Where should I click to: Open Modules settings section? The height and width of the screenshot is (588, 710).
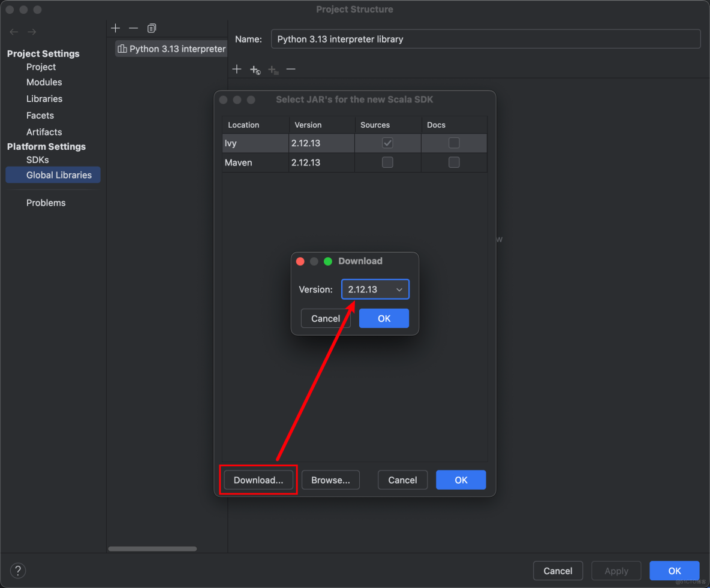[44, 82]
